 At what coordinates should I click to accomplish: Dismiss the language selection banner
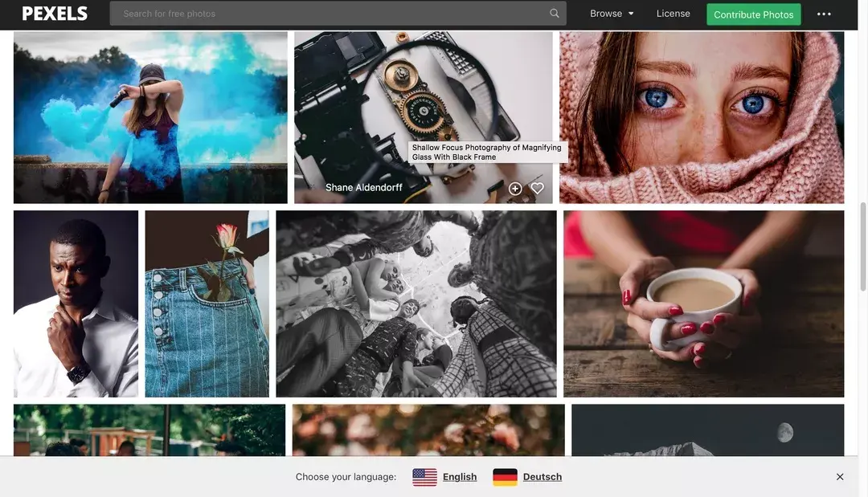pos(840,477)
